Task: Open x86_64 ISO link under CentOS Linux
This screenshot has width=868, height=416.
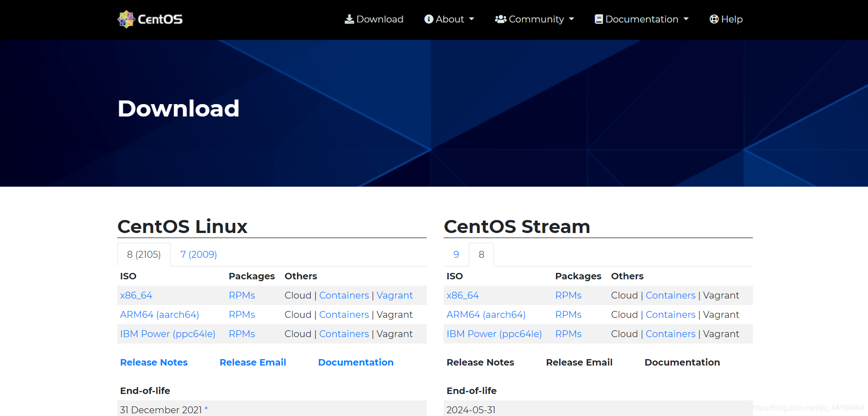Action: (x=136, y=295)
